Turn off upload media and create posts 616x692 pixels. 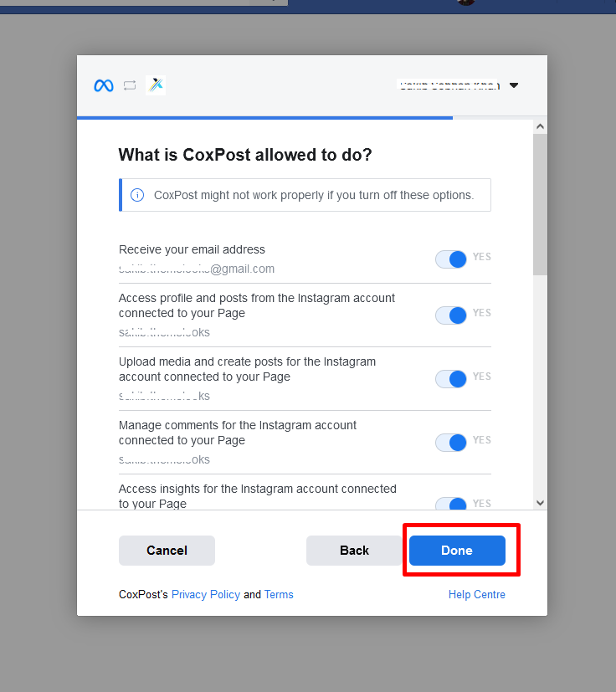coord(451,378)
